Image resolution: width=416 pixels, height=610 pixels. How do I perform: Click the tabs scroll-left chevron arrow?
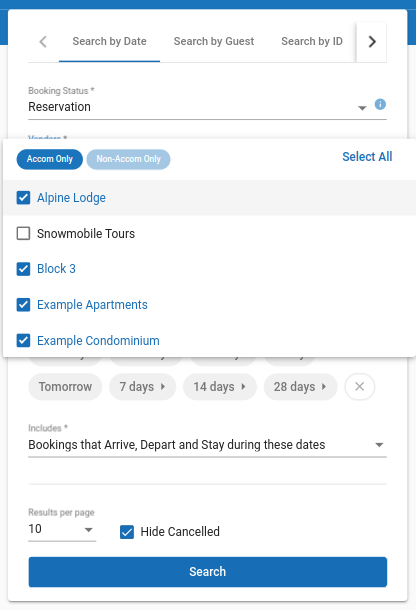(43, 42)
